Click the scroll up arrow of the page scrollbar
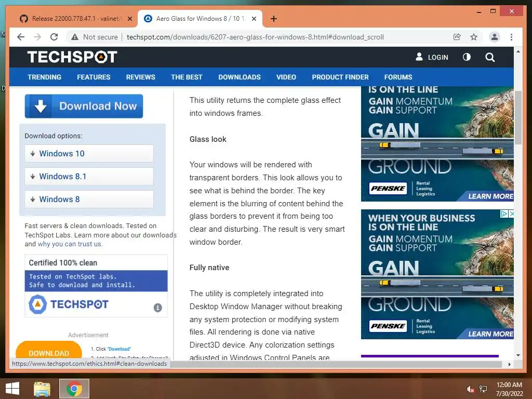Image resolution: width=532 pixels, height=399 pixels. click(518, 51)
